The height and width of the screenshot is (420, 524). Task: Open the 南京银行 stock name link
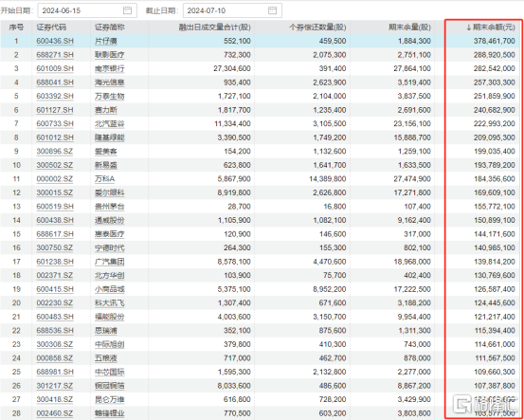pos(109,68)
